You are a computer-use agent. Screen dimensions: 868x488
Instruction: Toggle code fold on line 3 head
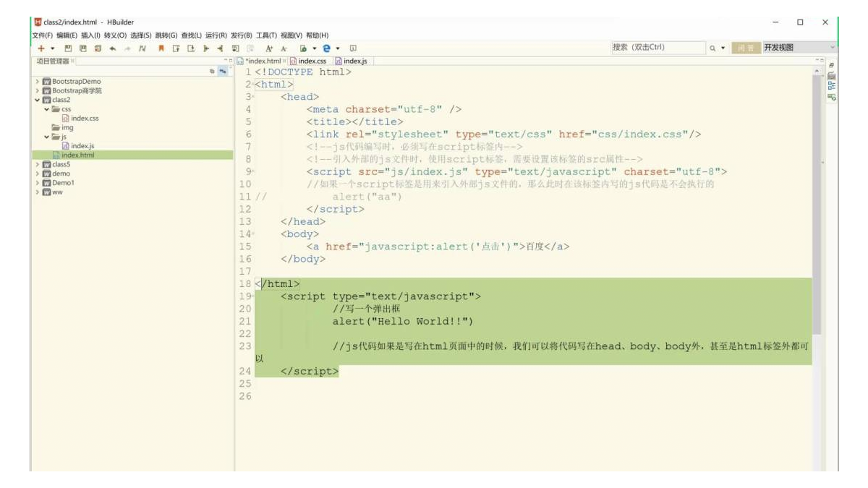point(252,96)
